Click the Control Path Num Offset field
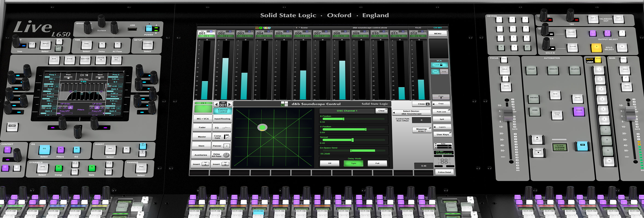Screen dimensions: 644x218 coord(421,120)
